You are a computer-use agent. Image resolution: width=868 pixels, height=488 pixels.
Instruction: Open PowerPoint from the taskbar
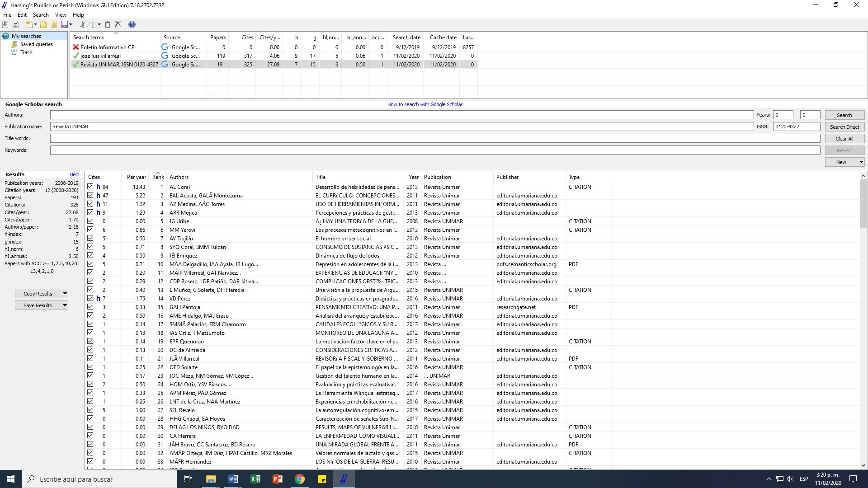[x=277, y=479]
